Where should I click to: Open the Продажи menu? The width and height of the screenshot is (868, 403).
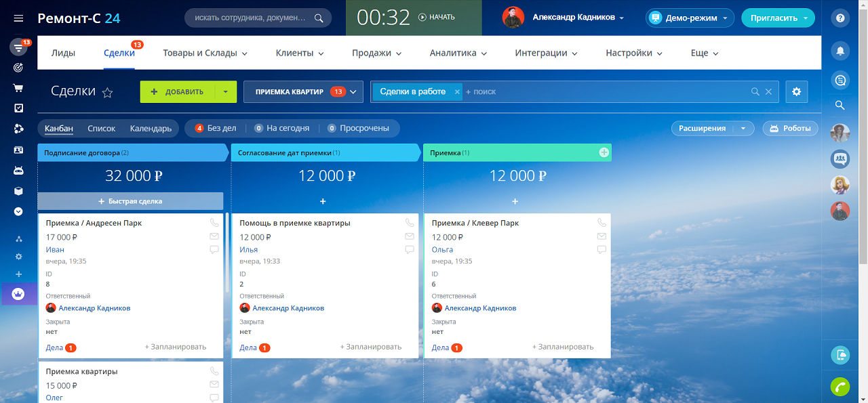(x=376, y=53)
